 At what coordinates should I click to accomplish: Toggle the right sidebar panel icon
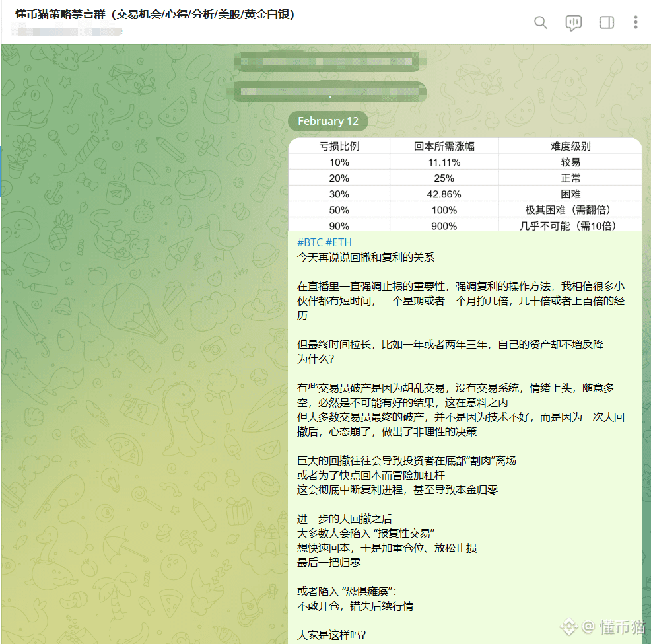[x=607, y=22]
